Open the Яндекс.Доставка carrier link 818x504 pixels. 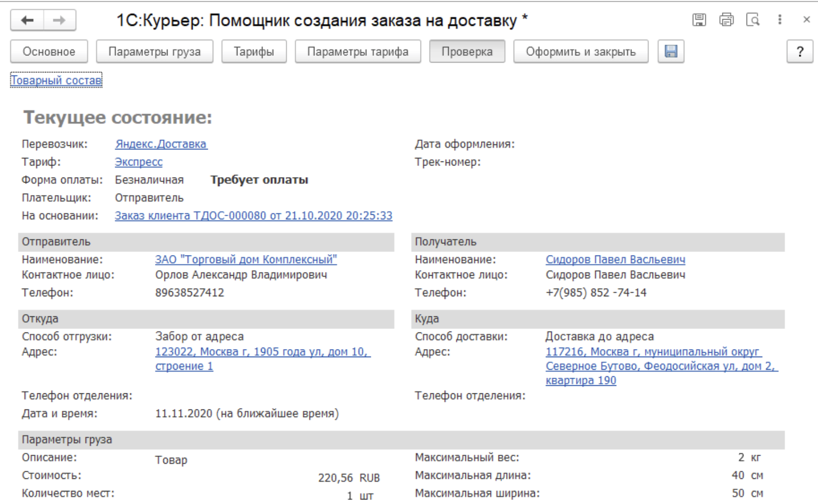point(161,144)
